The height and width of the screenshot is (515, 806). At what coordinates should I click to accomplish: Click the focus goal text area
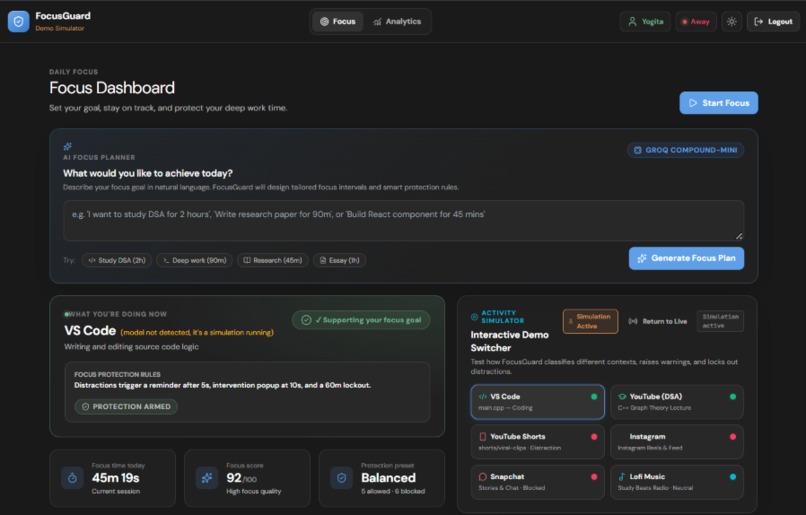point(404,220)
